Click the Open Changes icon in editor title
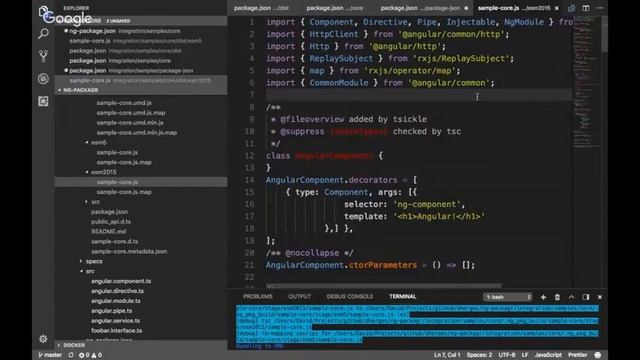640x360 pixels. tap(571, 8)
